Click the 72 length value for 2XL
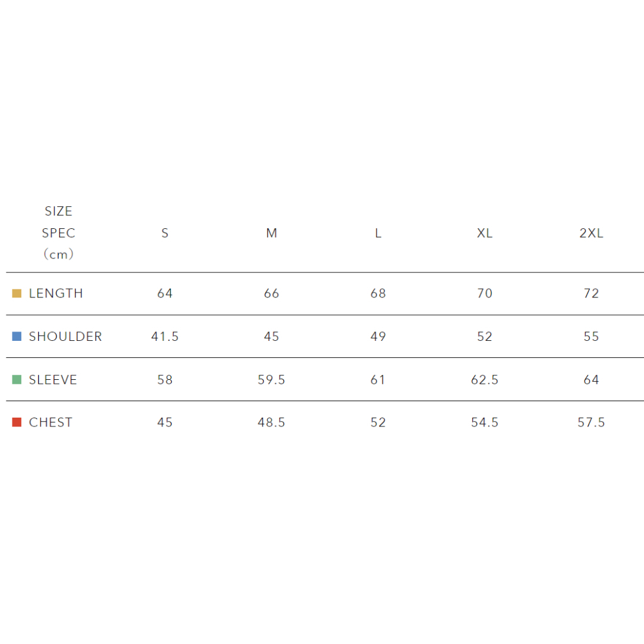 tap(591, 293)
